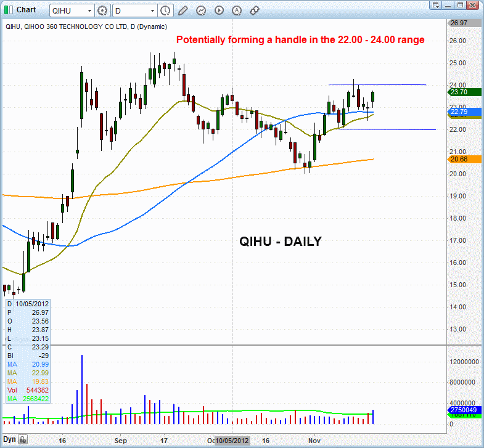Open the symbol settings gear button
This screenshot has width=484, height=448.
click(102, 11)
